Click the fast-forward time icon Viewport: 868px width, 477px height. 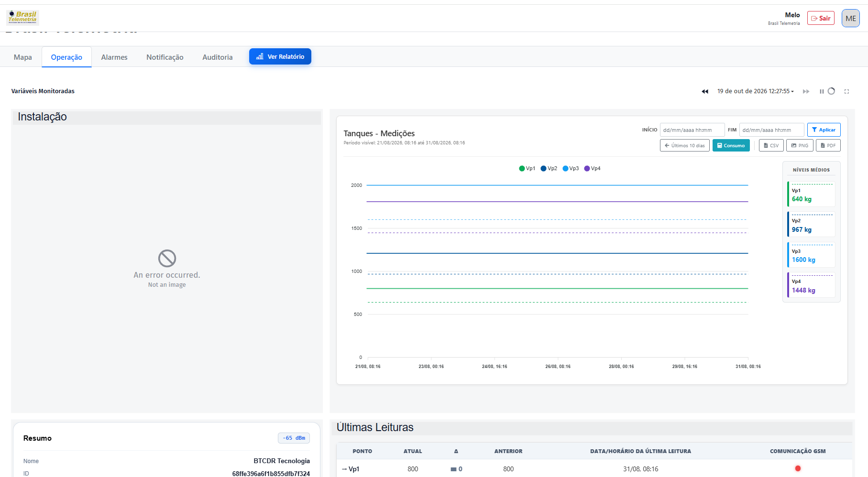806,91
